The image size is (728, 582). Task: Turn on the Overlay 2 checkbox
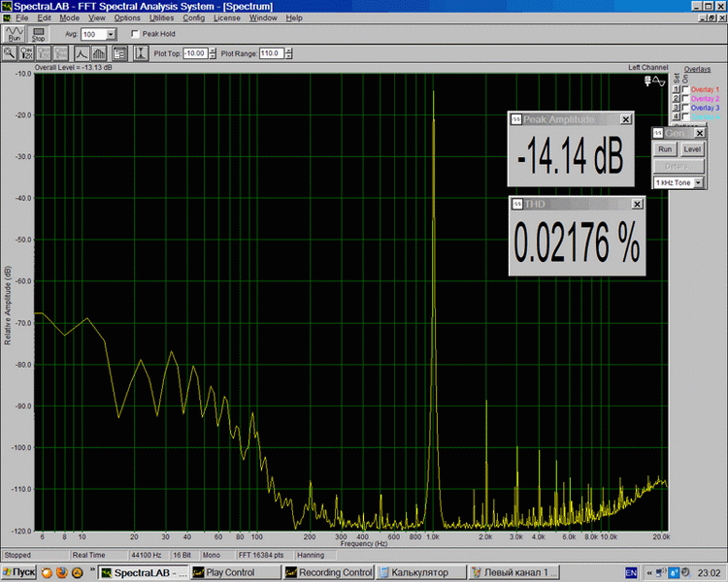coord(686,99)
